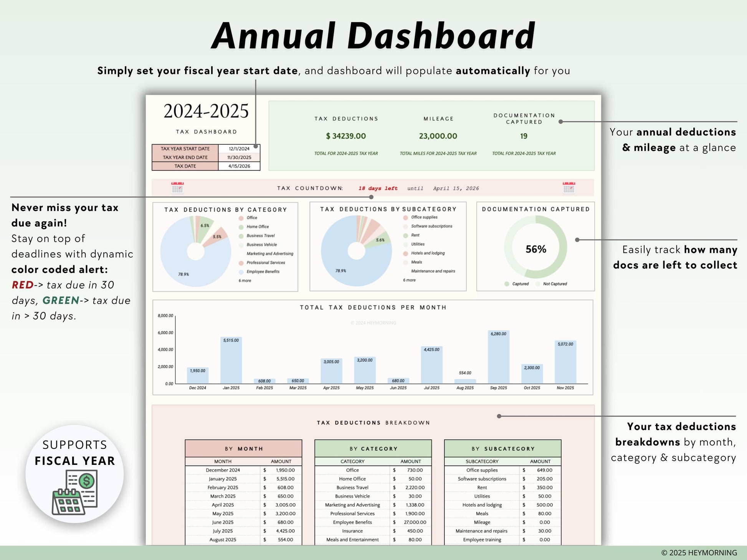Click the Employee Benefits legend dot

coord(241,272)
